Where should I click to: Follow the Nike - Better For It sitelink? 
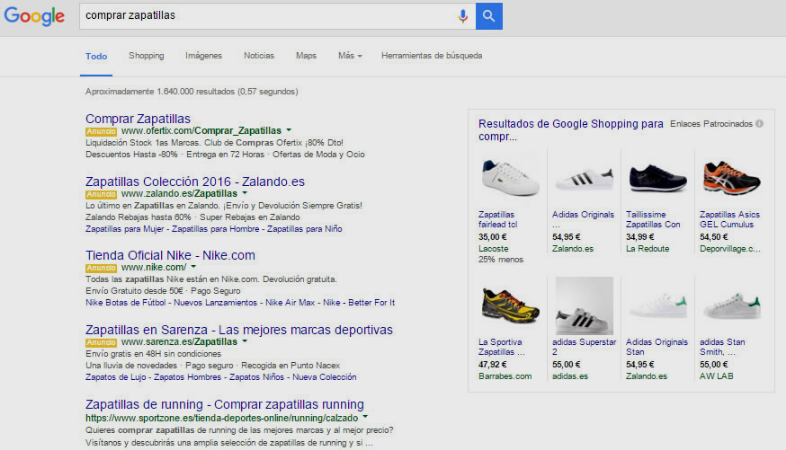[359, 303]
